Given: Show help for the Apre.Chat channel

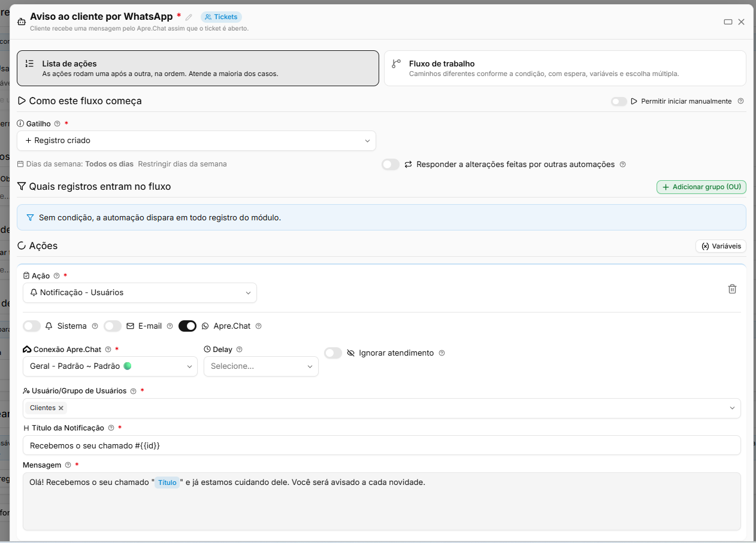Looking at the screenshot, I should [259, 326].
